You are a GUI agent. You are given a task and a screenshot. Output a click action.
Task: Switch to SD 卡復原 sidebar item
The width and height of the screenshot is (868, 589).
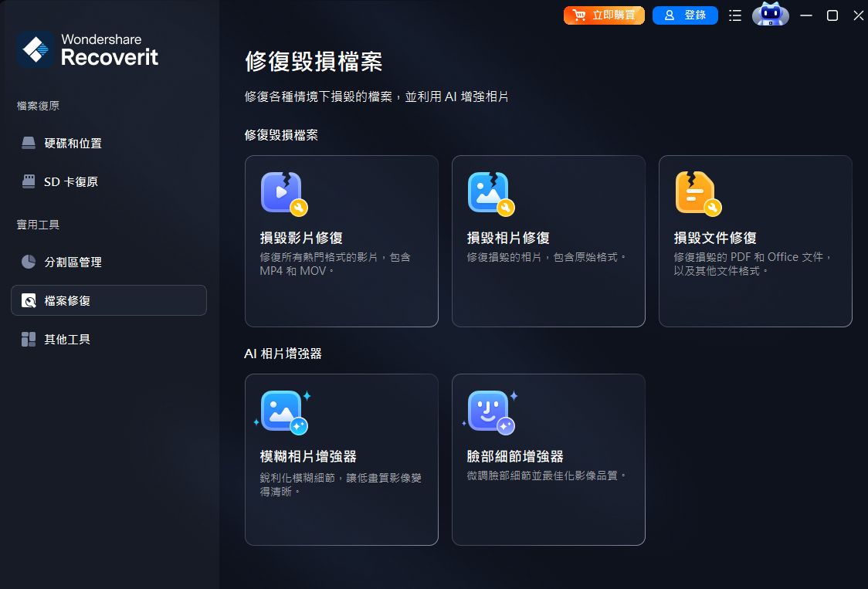tap(108, 181)
